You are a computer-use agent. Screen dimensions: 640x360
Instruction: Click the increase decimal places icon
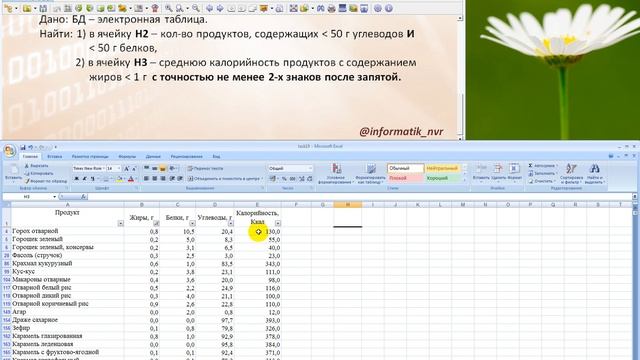[x=302, y=179]
